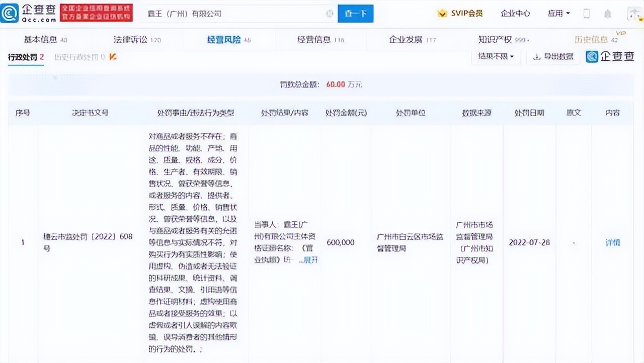Click the company name search input field
Screen dimensions: 644x363
231,14
